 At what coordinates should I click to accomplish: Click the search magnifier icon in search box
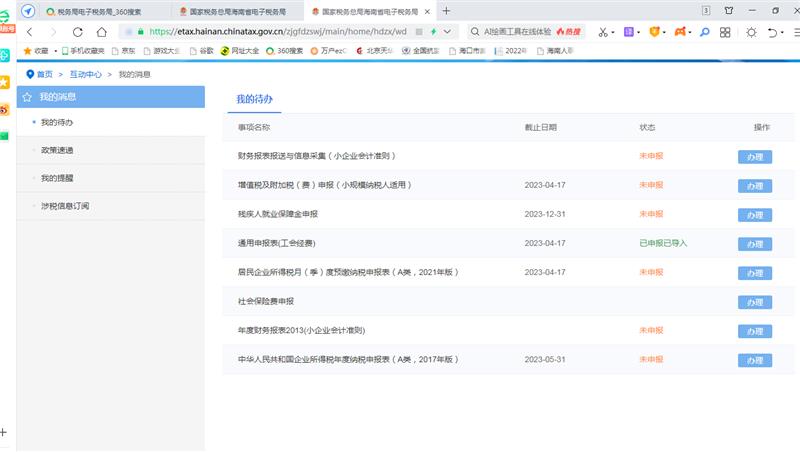click(x=474, y=32)
